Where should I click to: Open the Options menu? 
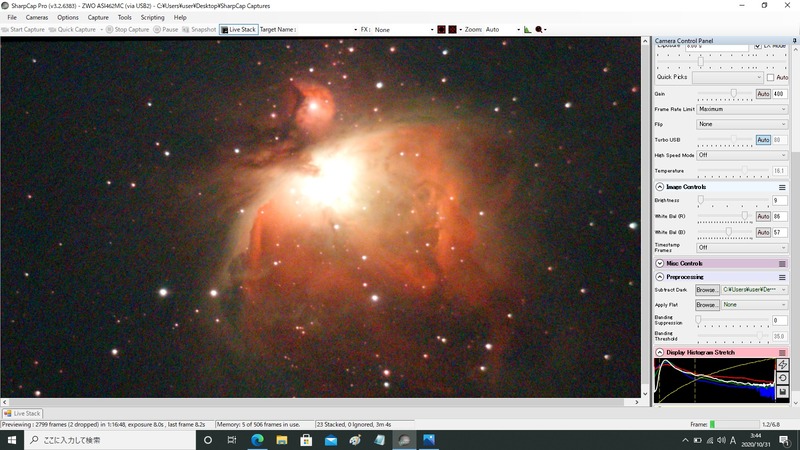68,17
